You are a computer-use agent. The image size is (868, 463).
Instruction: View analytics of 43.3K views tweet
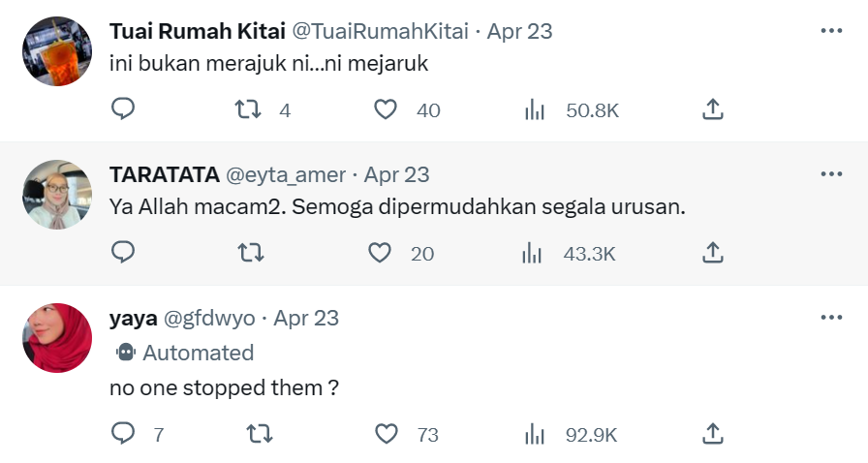click(532, 253)
